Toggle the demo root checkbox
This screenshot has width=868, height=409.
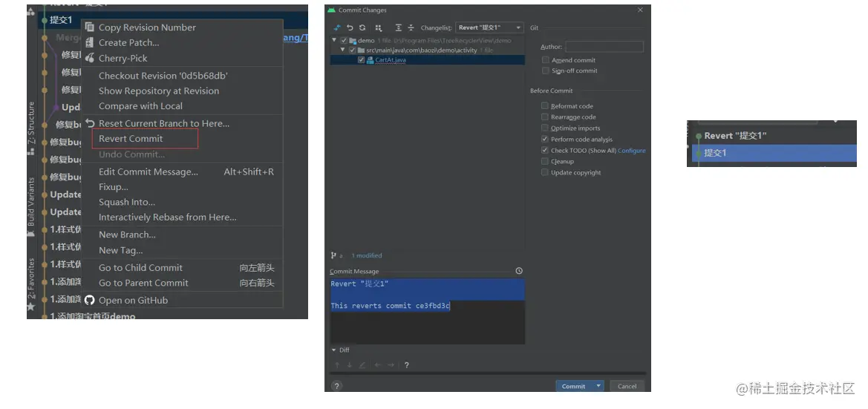pyautogui.click(x=345, y=40)
